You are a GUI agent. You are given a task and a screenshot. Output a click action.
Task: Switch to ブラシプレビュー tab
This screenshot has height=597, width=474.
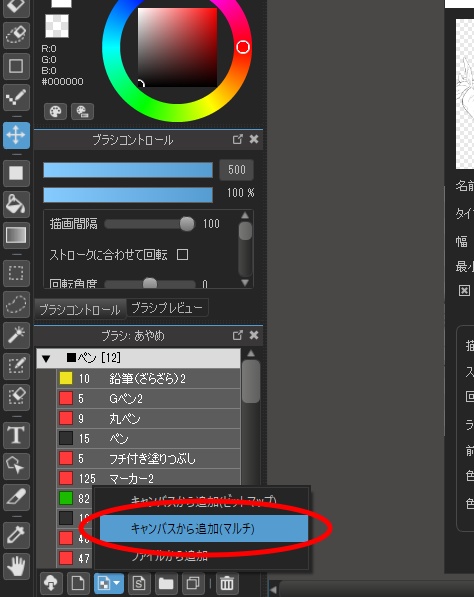pyautogui.click(x=167, y=308)
